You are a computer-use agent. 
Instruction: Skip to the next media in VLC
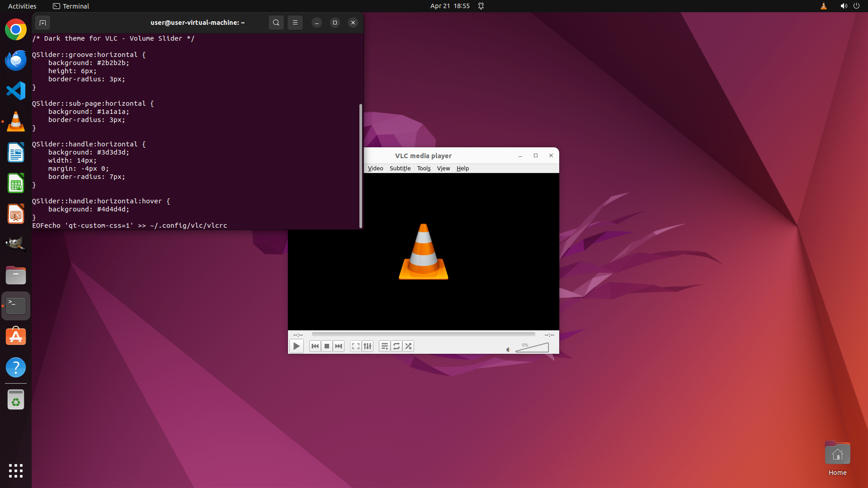tap(339, 346)
